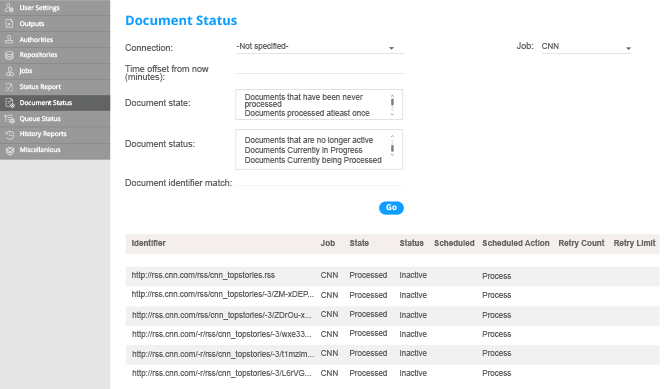Image resolution: width=671 pixels, height=389 pixels.
Task: Sort by the State column header
Action: (x=359, y=243)
